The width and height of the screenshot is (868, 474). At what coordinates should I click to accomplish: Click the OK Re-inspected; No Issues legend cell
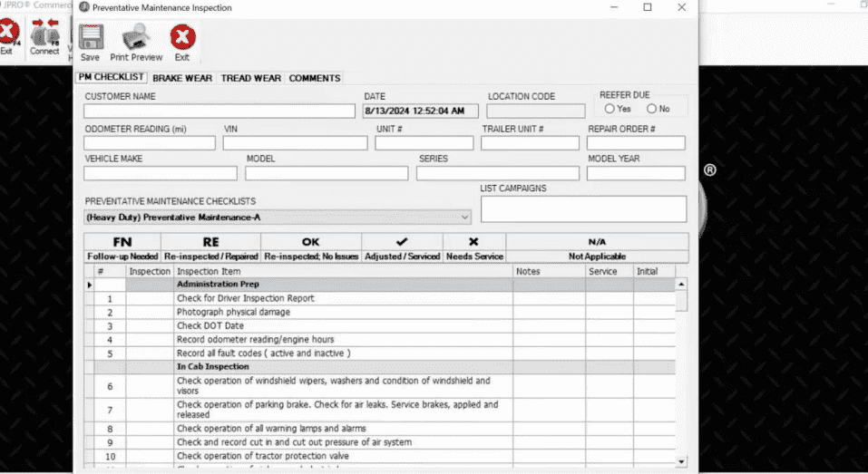311,248
